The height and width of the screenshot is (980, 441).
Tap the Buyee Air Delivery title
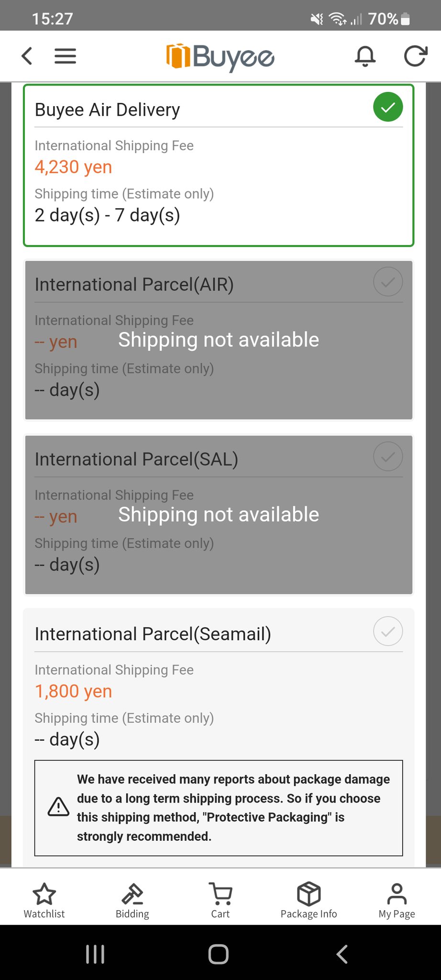click(108, 110)
